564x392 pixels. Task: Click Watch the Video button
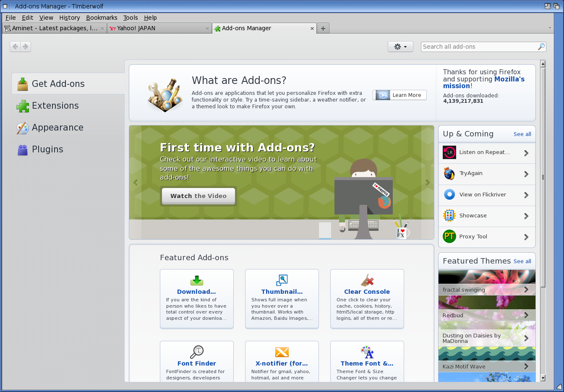click(198, 196)
